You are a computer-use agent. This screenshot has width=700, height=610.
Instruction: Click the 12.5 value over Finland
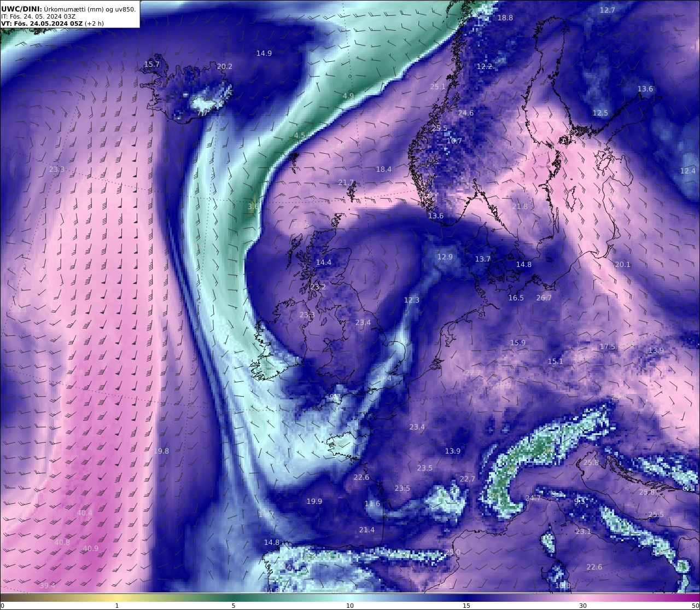[x=600, y=113]
